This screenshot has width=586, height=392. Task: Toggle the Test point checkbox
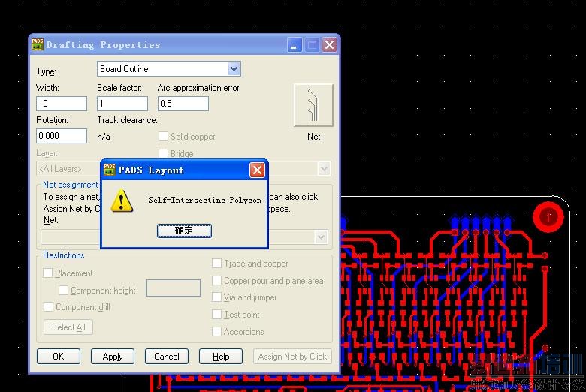tap(216, 315)
